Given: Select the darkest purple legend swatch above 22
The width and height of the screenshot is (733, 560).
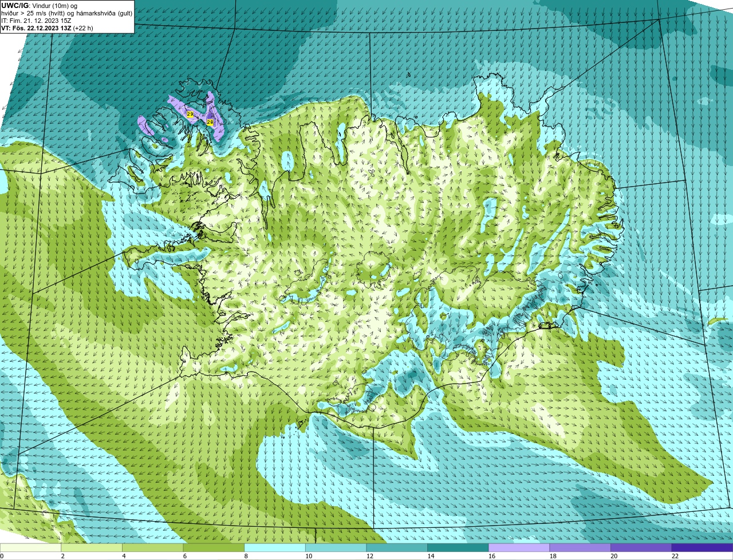Looking at the screenshot, I should pos(702,547).
